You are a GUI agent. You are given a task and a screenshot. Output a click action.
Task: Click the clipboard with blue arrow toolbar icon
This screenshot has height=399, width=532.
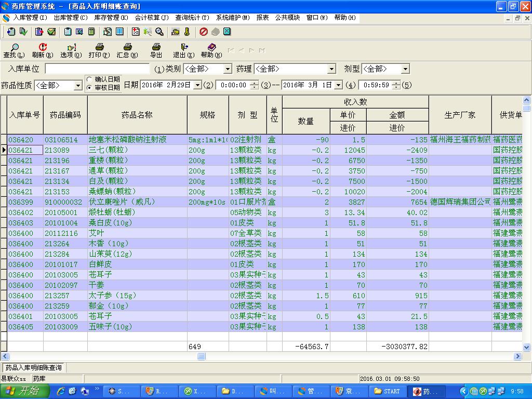[11, 32]
